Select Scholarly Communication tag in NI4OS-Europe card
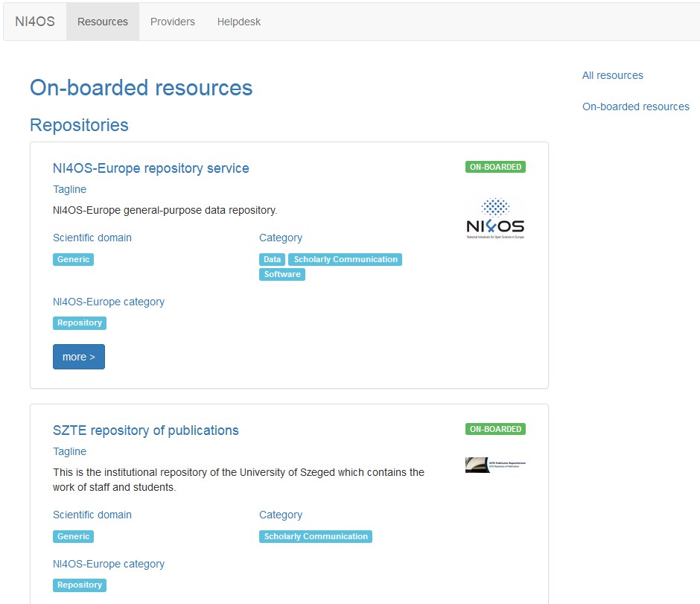Image resolution: width=700 pixels, height=604 pixels. (346, 259)
